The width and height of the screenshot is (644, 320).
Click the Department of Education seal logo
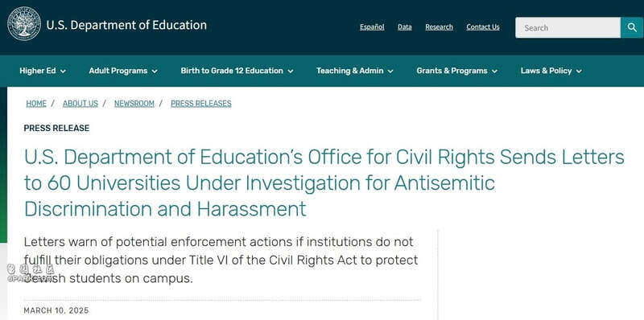point(24,24)
